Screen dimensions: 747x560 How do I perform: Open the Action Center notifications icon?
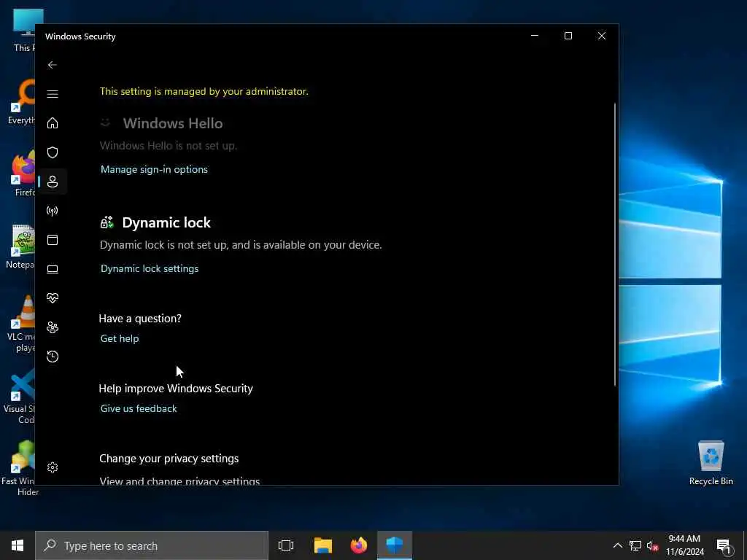tap(724, 546)
